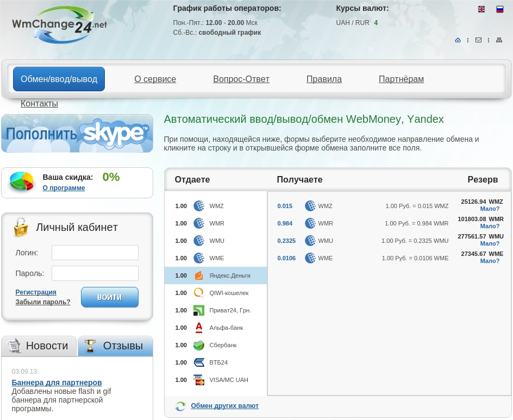Viewport: 513px width, 420px height.
Task: Focus the Логин input field
Action: [95, 253]
